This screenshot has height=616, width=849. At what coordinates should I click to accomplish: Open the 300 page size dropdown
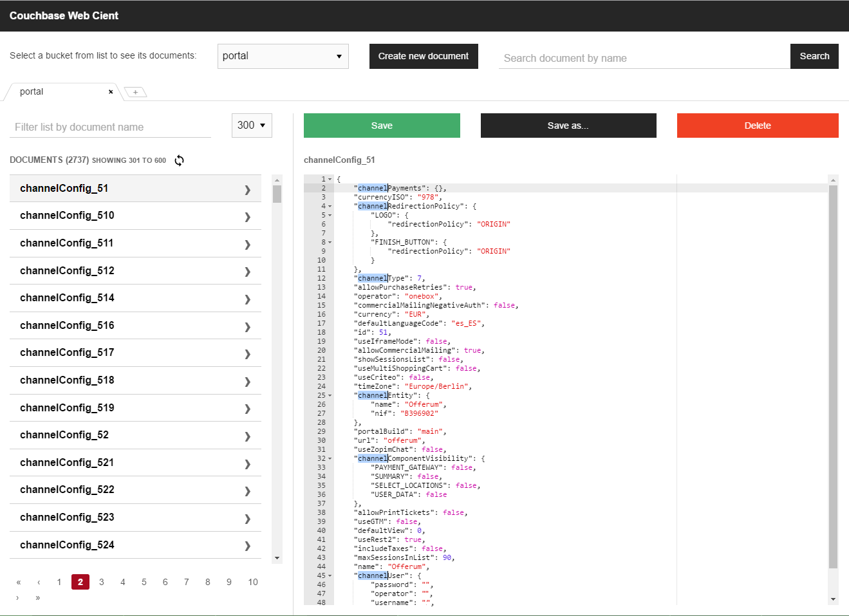(x=252, y=126)
